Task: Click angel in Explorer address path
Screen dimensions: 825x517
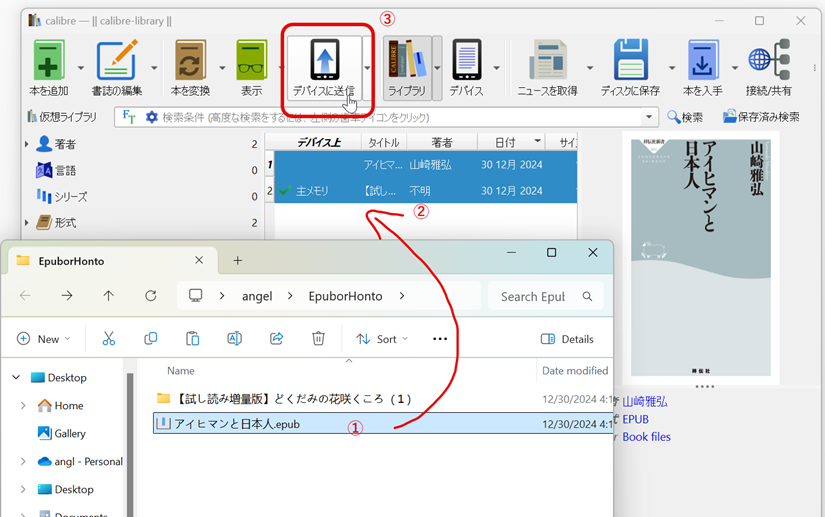Action: 257,296
